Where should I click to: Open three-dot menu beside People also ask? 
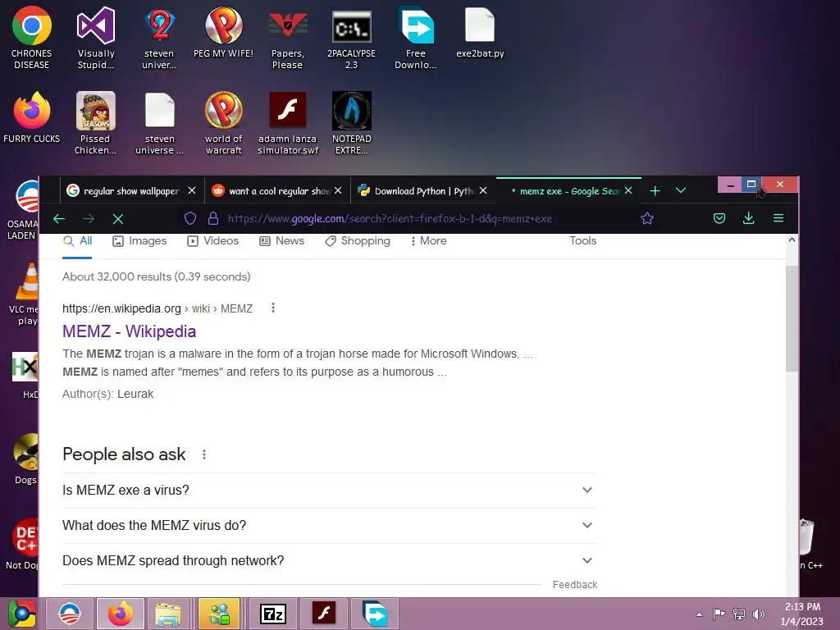204,454
